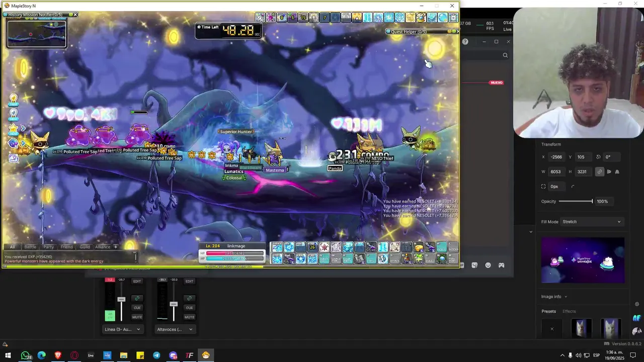This screenshot has width=644, height=362.
Task: Click the Altavoces channel volume fader
Action: click(174, 304)
